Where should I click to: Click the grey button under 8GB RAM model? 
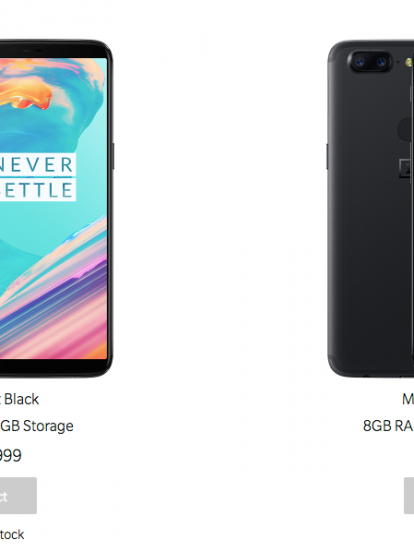click(x=409, y=495)
